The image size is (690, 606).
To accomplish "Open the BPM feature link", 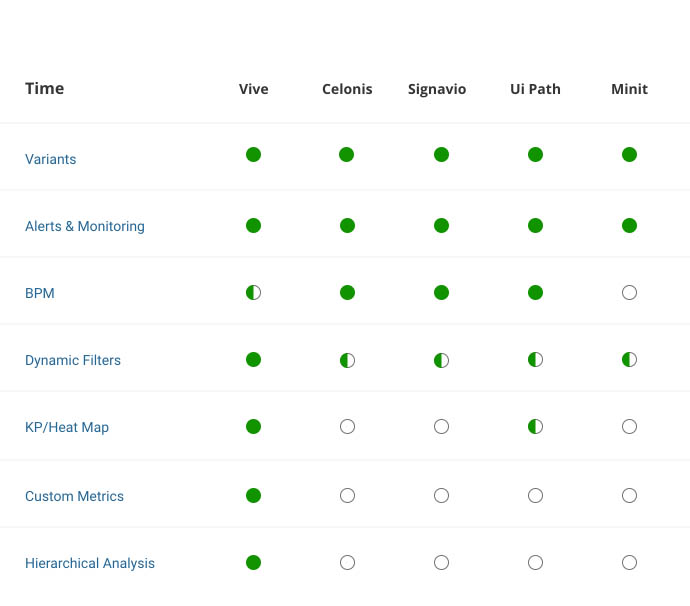I will click(40, 293).
